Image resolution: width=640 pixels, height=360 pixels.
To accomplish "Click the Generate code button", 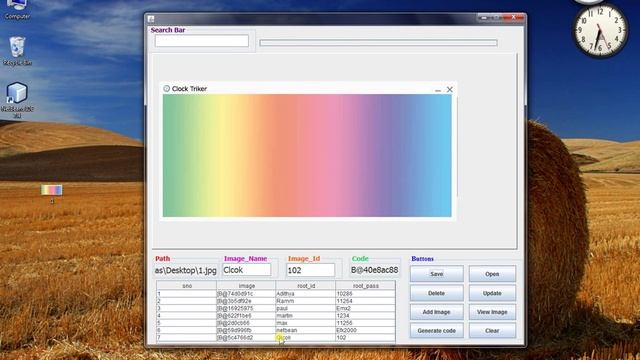I will [436, 331].
